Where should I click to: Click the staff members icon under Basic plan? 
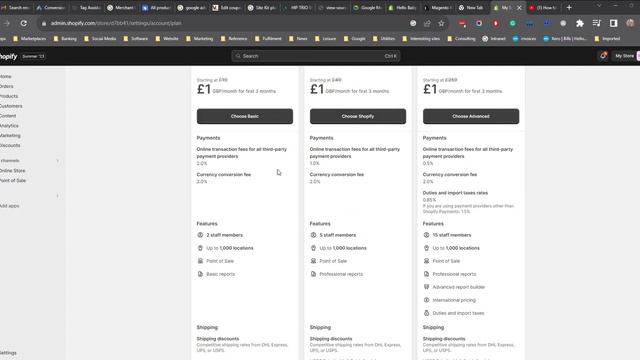click(x=200, y=235)
